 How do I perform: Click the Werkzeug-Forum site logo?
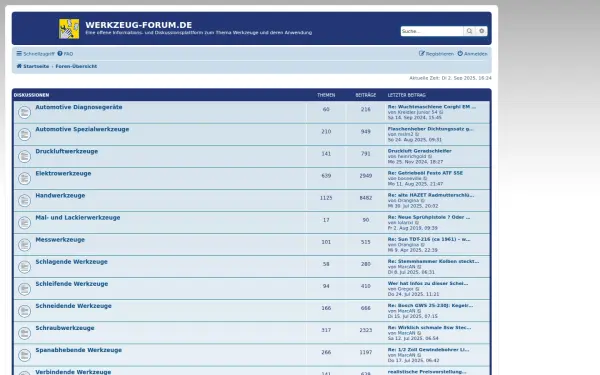(x=69, y=29)
